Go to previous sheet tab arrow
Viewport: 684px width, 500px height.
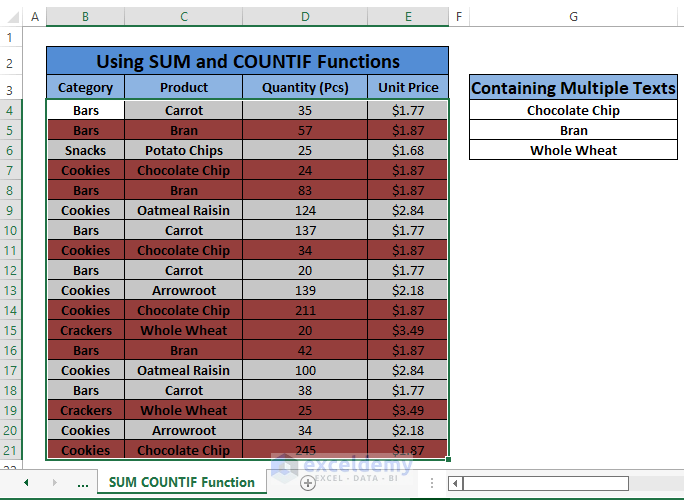pos(26,483)
